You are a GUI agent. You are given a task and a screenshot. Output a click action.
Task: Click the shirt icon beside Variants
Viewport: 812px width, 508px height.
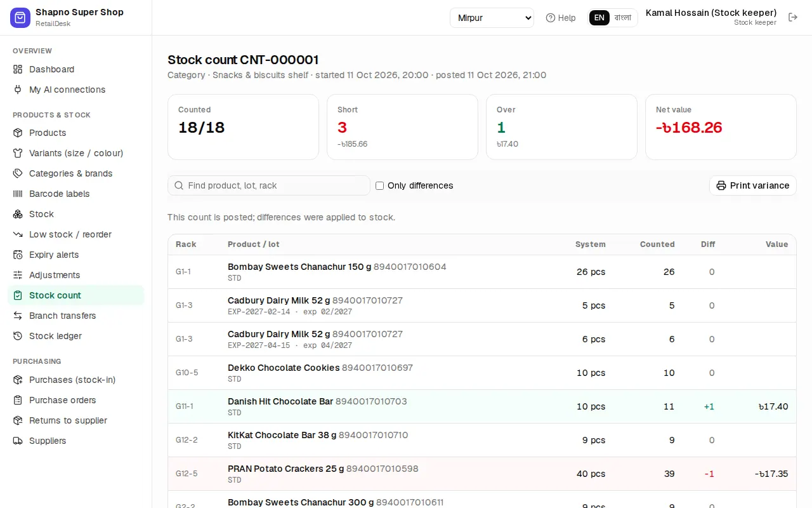[x=18, y=153]
